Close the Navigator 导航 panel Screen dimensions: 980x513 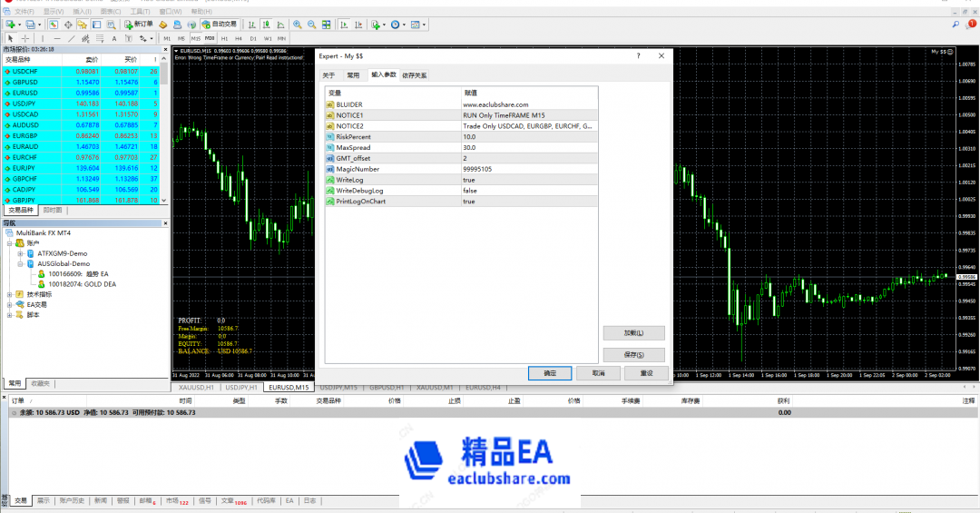coord(165,222)
